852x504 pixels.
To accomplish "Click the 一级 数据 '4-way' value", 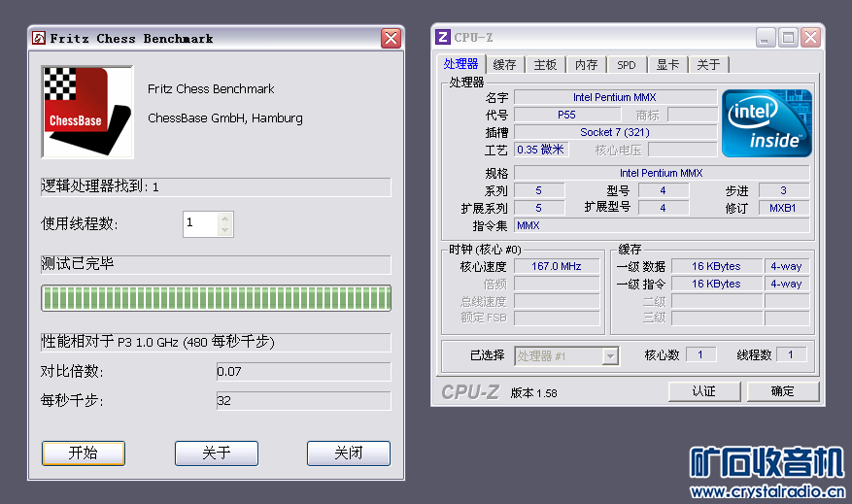I will click(x=786, y=266).
